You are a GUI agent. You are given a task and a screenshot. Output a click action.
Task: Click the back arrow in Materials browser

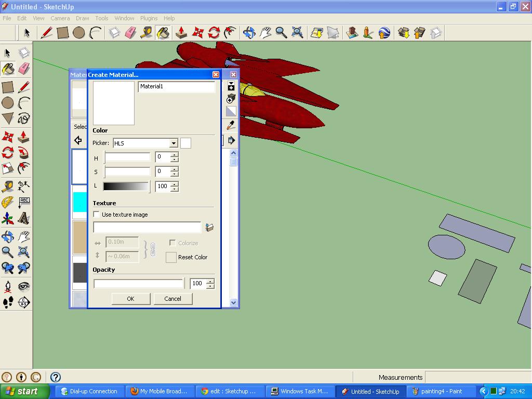[x=78, y=140]
